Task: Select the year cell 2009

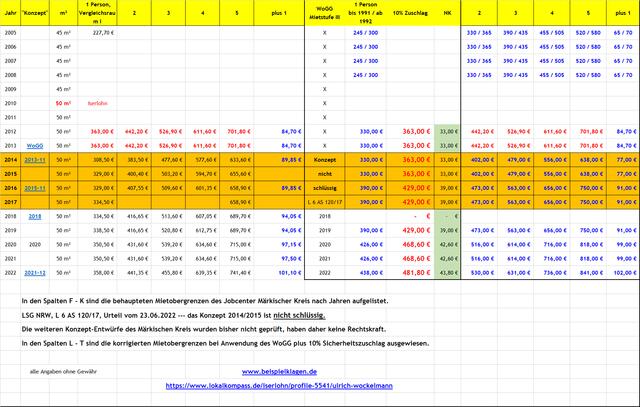Action: 10,89
